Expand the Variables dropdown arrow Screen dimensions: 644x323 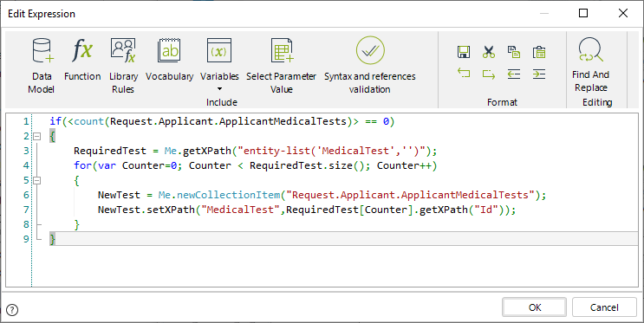tap(219, 89)
